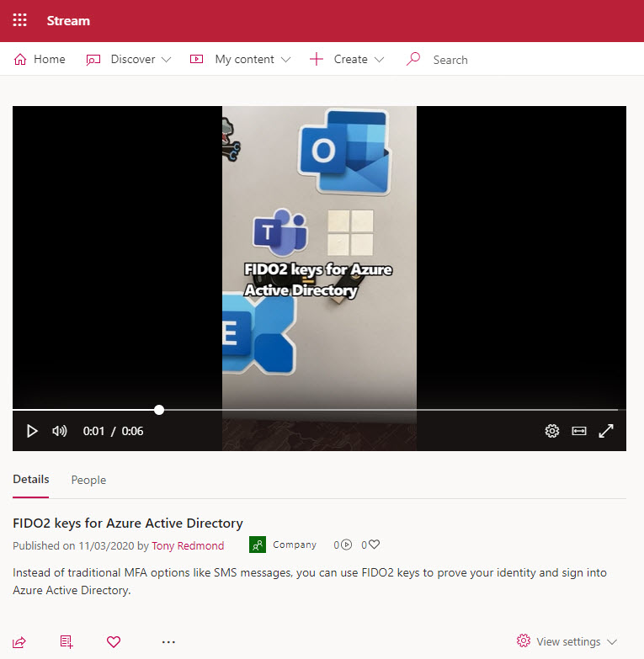Click the 0:01 / 0:06 time display
Viewport: 644px width, 659px height.
coord(113,431)
